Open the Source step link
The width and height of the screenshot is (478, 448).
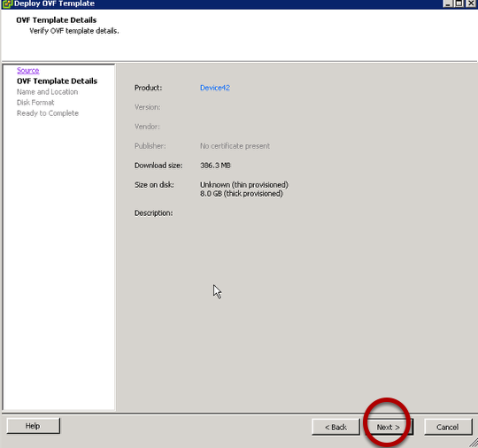click(27, 71)
